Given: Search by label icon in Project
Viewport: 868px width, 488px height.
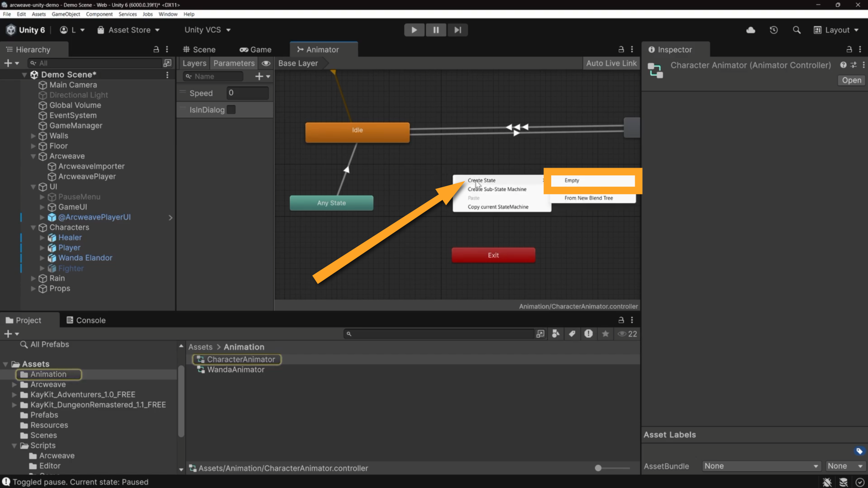Looking at the screenshot, I should [572, 334].
